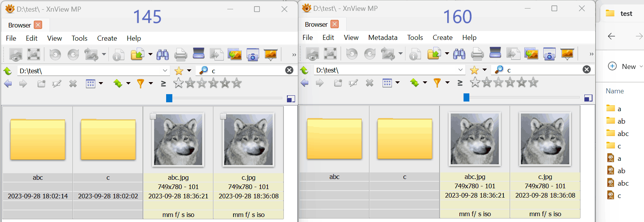
Task: Open the Filter funnel dropdown arrow in right window
Action: point(448,83)
